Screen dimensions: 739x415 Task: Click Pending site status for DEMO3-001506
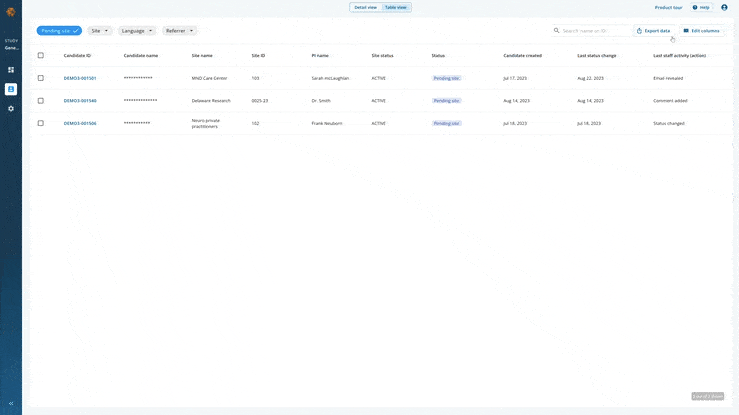446,123
